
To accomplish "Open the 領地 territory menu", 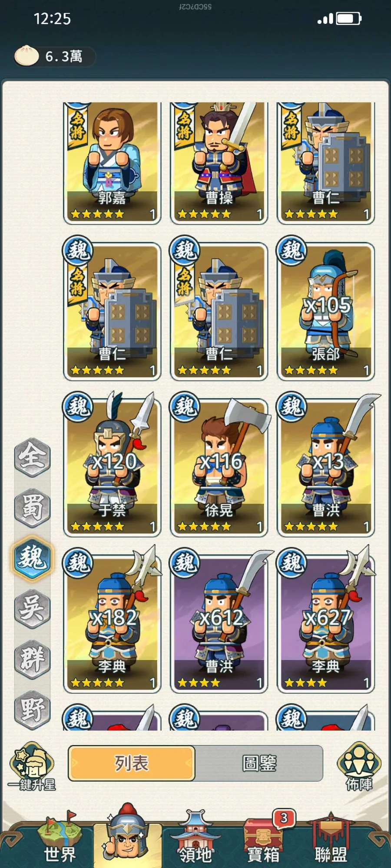I will point(195,838).
